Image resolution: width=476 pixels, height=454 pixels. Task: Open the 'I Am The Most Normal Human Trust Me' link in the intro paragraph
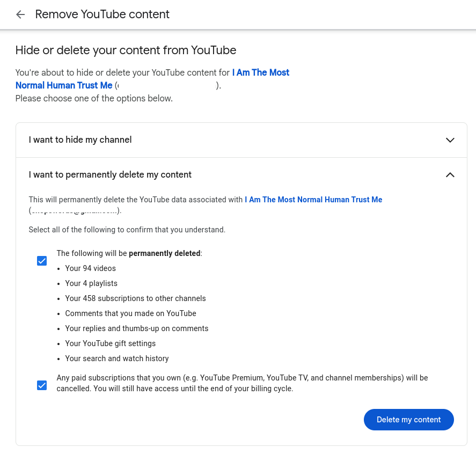tap(152, 79)
